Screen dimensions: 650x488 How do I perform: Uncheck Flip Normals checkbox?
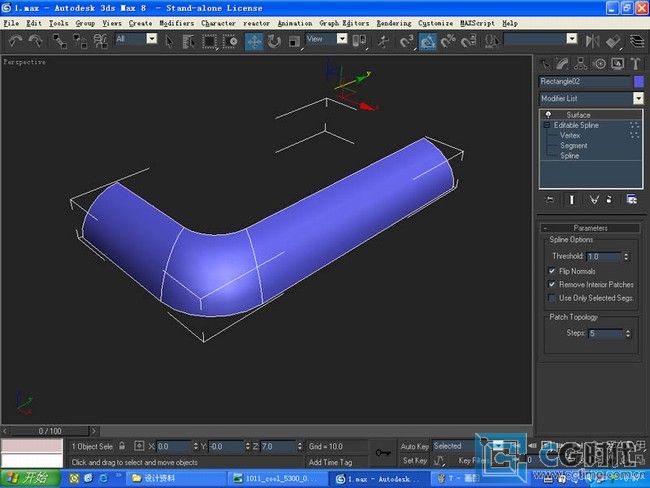pos(552,271)
